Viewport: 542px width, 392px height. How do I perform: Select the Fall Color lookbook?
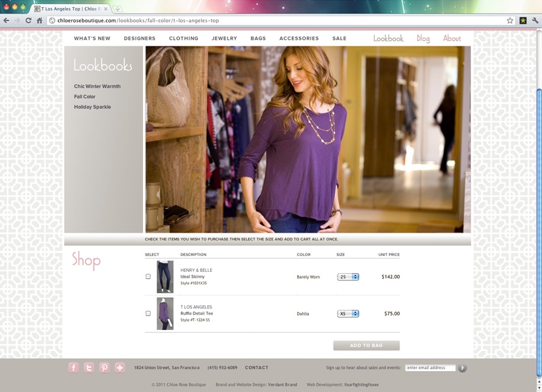pos(85,97)
